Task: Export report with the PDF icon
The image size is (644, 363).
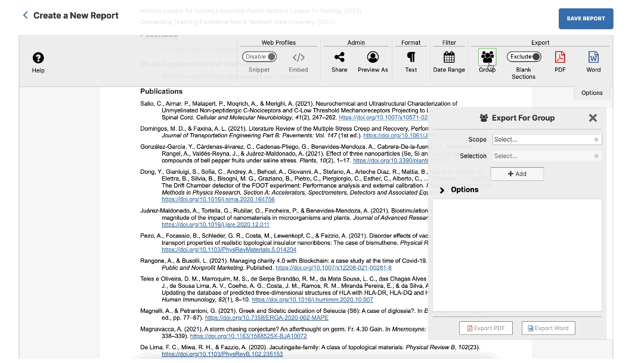Action: click(x=560, y=57)
